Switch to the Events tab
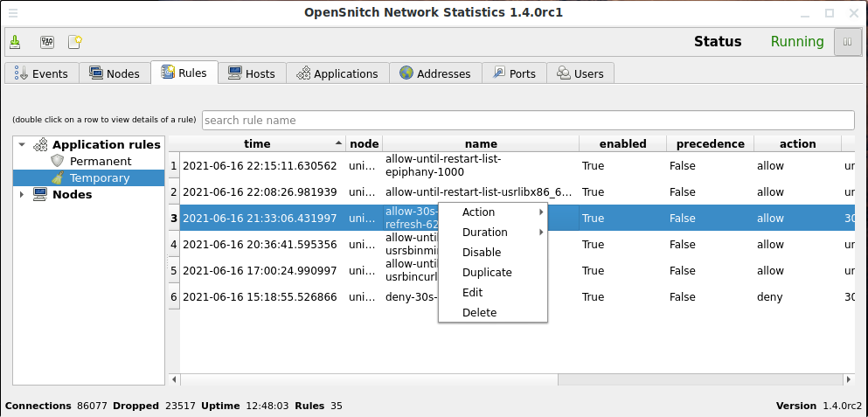The width and height of the screenshot is (868, 417). pos(41,73)
